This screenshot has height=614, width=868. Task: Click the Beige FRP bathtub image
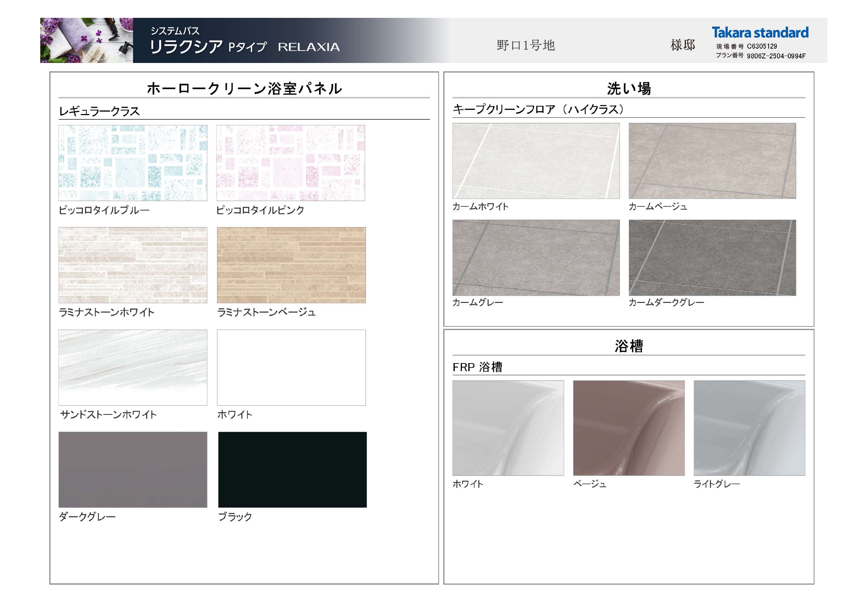[x=628, y=428]
